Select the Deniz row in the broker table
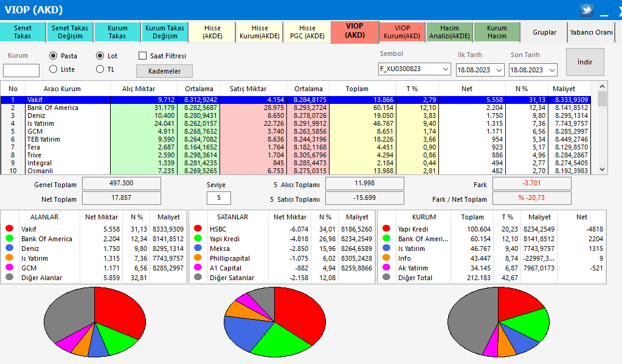 [x=295, y=116]
